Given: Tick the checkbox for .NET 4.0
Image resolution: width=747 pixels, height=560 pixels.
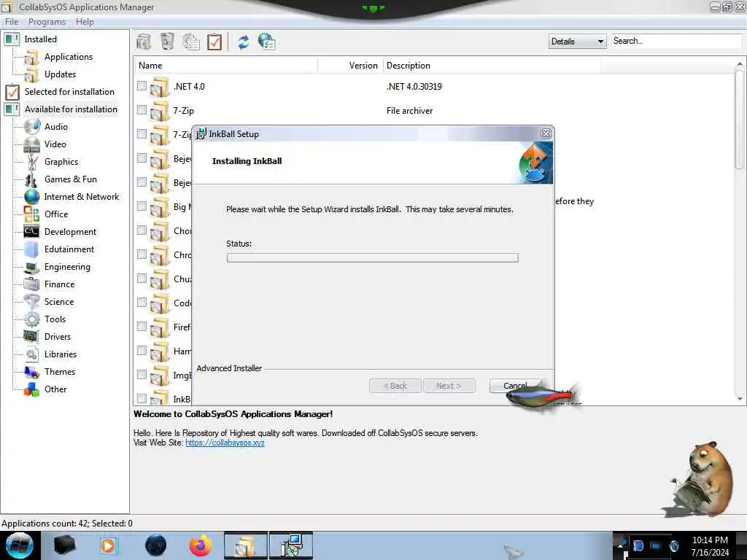Looking at the screenshot, I should point(142,86).
